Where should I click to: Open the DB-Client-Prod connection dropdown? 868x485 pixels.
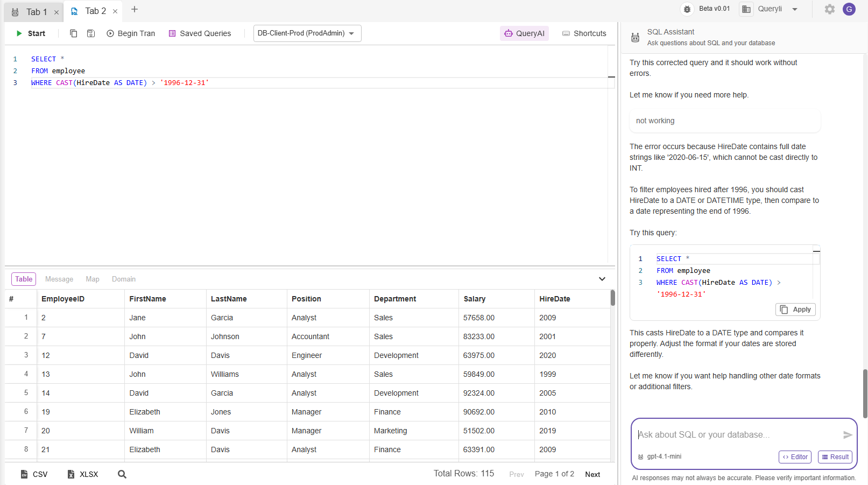click(x=307, y=33)
